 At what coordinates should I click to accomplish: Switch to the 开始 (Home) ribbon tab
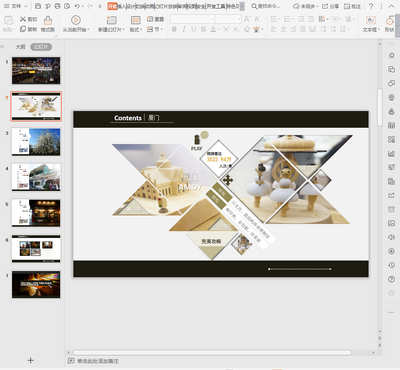[112, 6]
